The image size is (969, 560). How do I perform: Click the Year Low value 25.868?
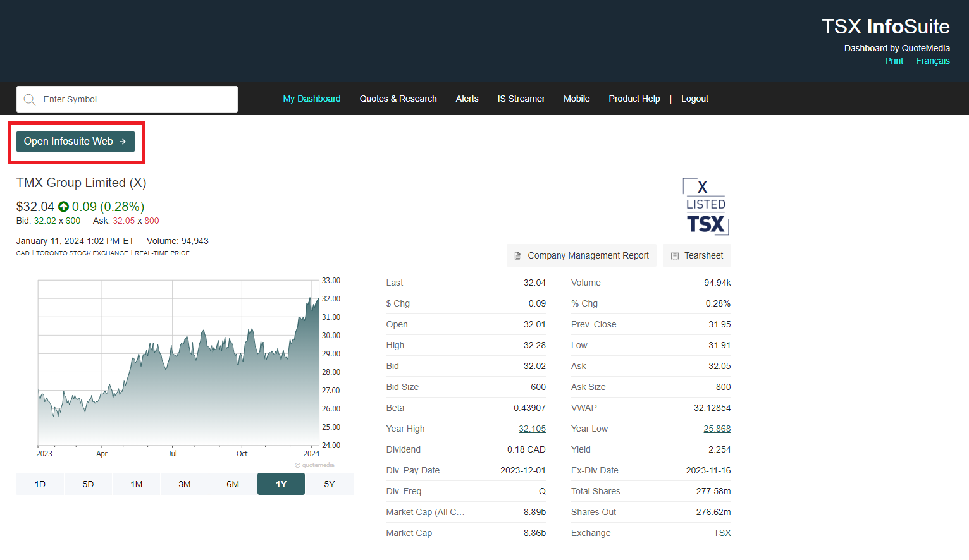tap(717, 429)
